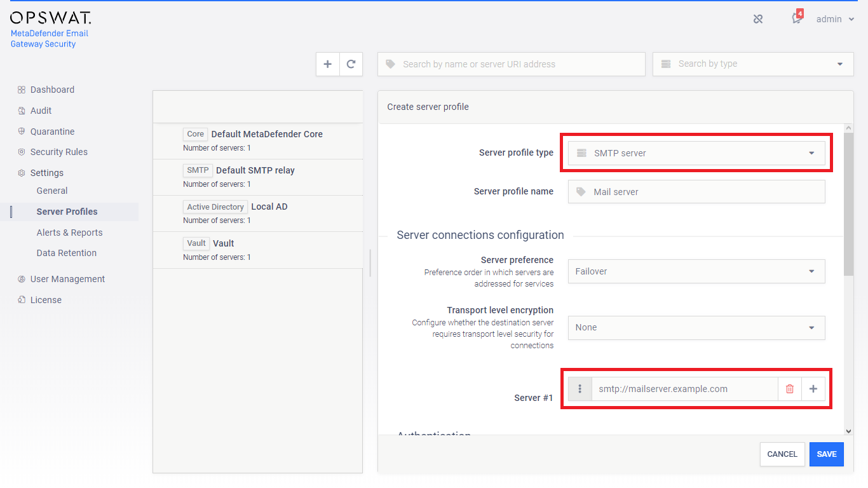Open the Server profile type dropdown
The height and width of the screenshot is (488, 868).
point(696,153)
